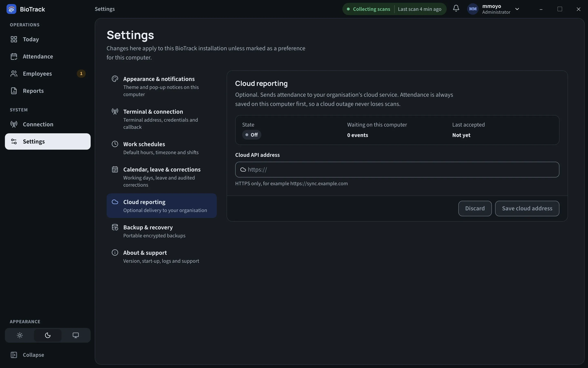This screenshot has width=588, height=368.
Task: Open the notifications bell
Action: [456, 9]
